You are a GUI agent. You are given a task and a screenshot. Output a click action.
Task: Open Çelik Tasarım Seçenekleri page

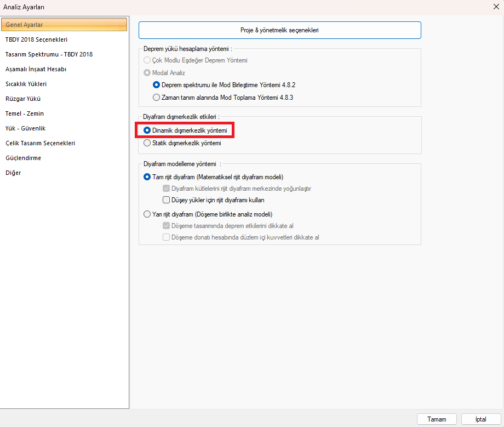40,143
